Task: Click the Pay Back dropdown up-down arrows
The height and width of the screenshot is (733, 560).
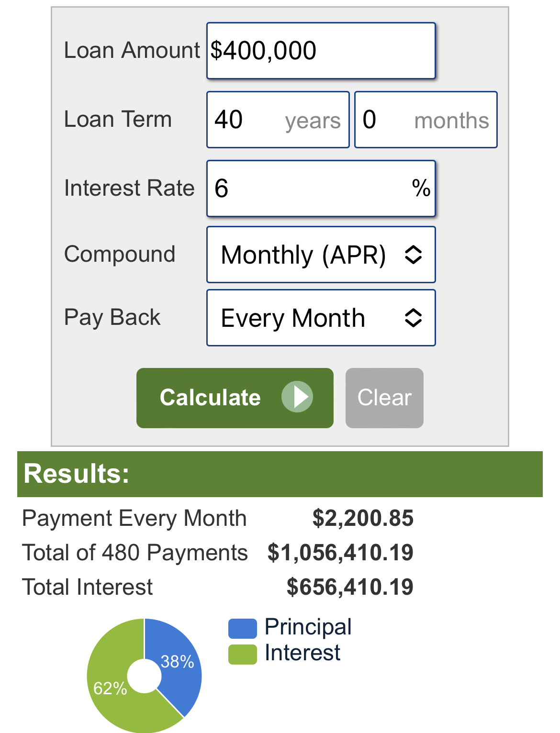Action: point(413,318)
